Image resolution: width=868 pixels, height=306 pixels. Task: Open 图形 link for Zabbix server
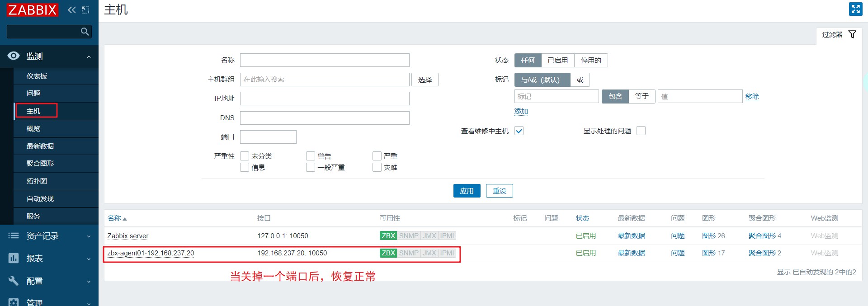click(x=708, y=236)
